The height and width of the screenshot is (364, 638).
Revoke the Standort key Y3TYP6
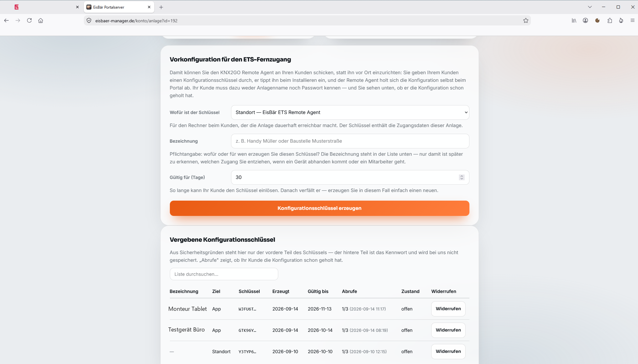[448, 352]
